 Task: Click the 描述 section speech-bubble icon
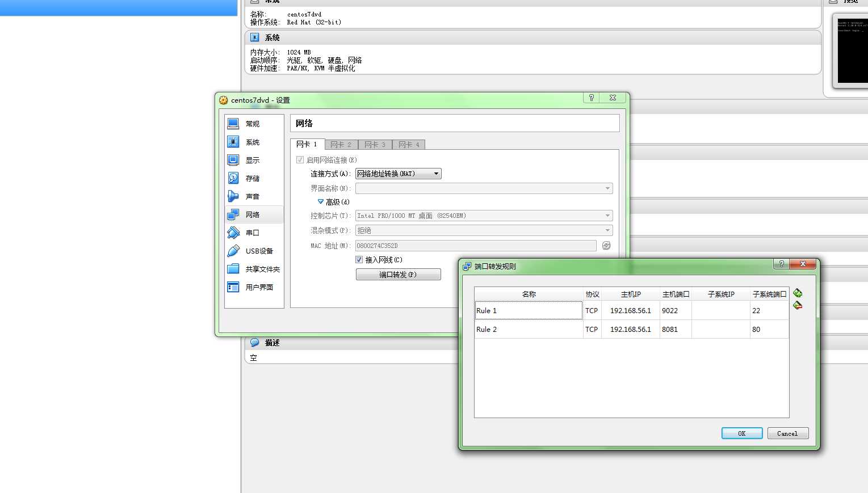(x=254, y=343)
